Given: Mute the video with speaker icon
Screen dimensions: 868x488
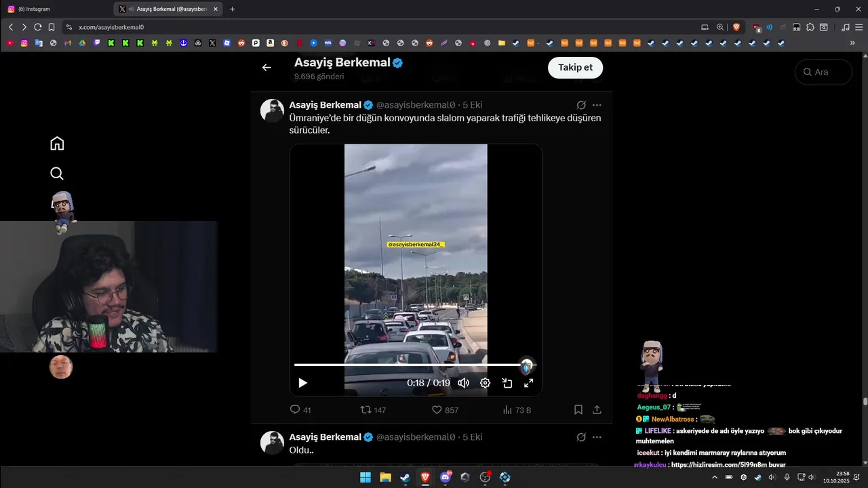Looking at the screenshot, I should coord(463,383).
